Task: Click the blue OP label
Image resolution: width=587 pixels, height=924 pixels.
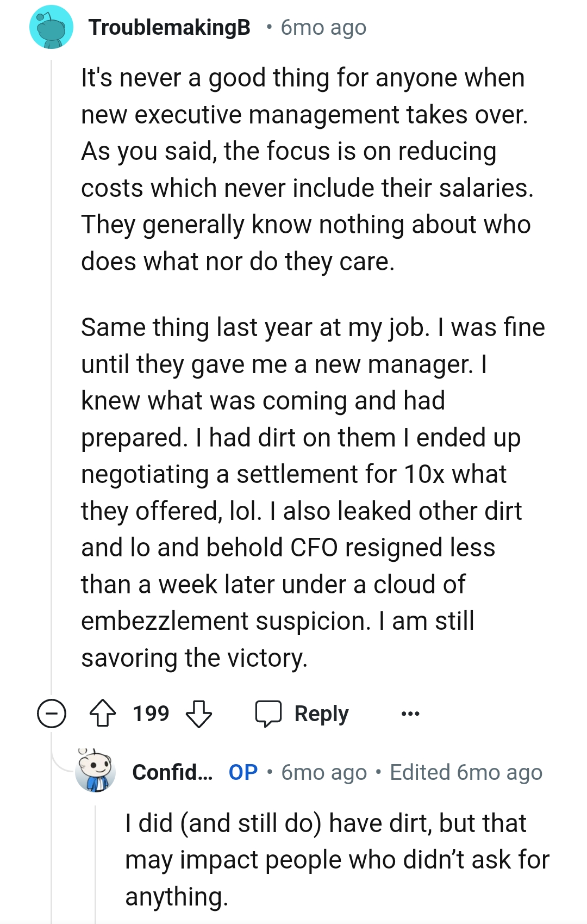Action: point(242,773)
